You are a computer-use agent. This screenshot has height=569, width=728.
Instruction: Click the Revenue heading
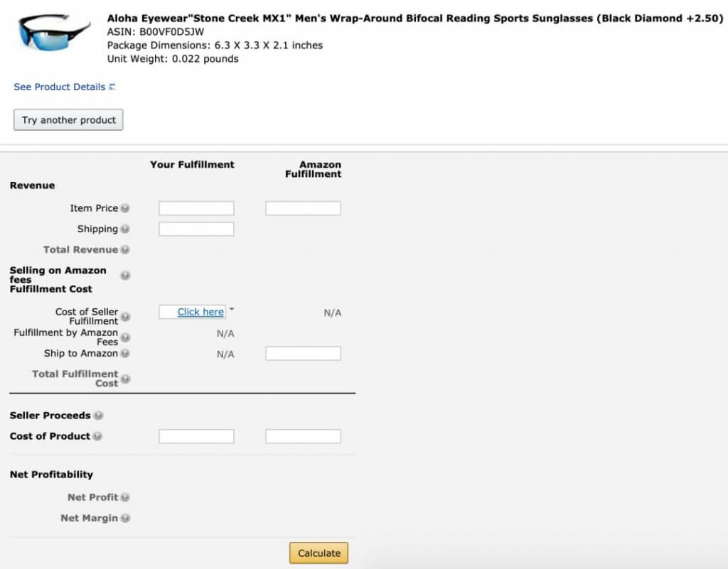pos(33,185)
